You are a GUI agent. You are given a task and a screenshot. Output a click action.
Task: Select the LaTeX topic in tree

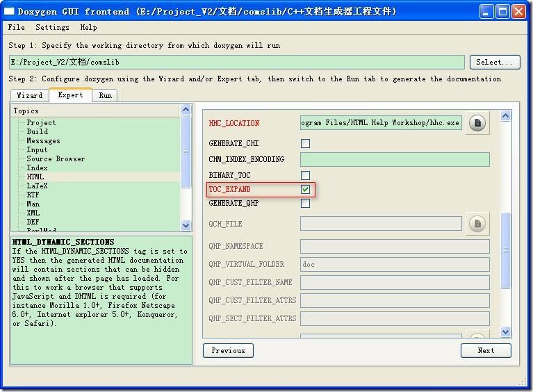[37, 186]
